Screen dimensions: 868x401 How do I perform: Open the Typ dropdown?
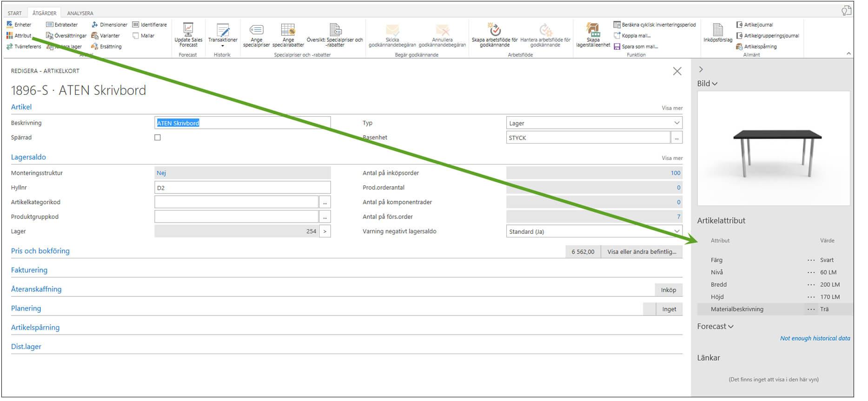click(x=676, y=123)
